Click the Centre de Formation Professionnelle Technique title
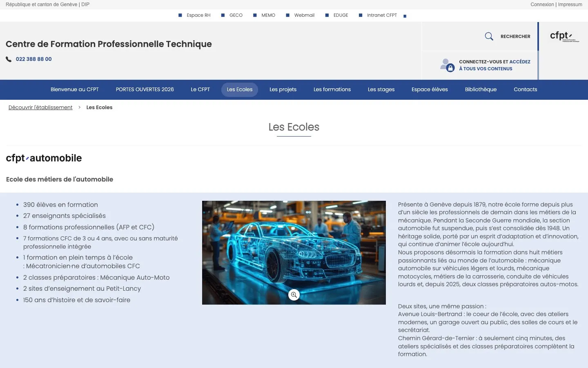 pos(109,44)
